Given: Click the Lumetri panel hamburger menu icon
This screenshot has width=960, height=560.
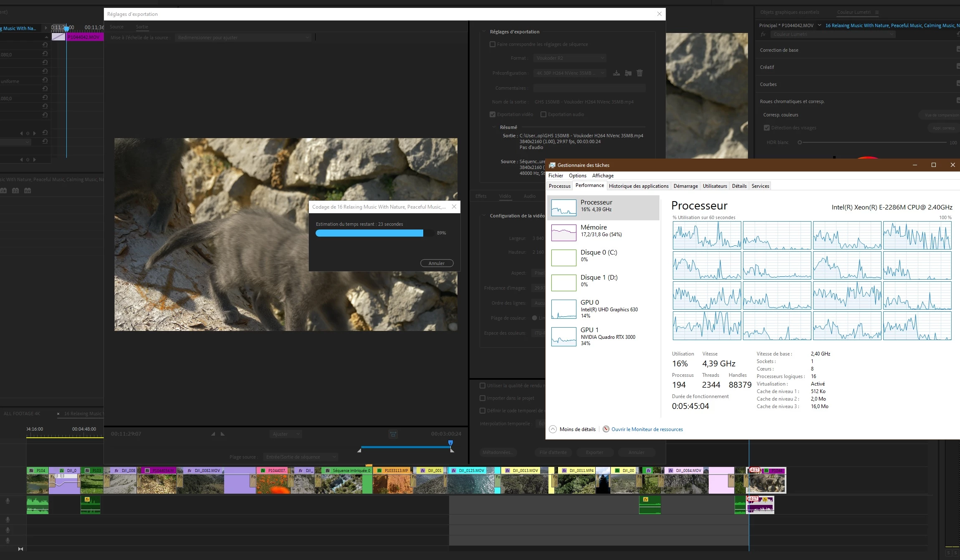Looking at the screenshot, I should (877, 13).
